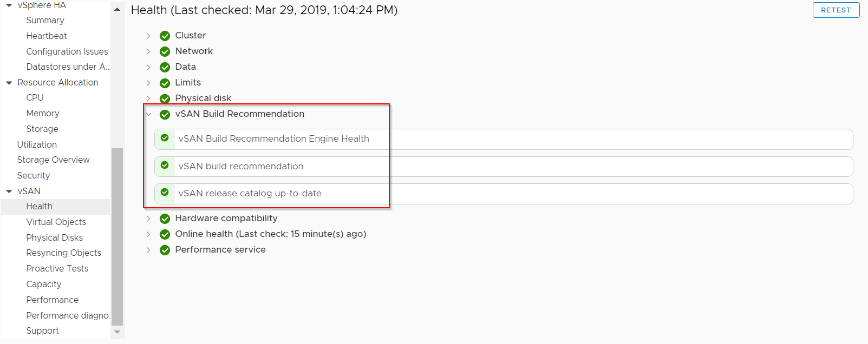The width and height of the screenshot is (868, 344).
Task: Collapse the vSphere HA sidebar section
Action: pos(9,5)
